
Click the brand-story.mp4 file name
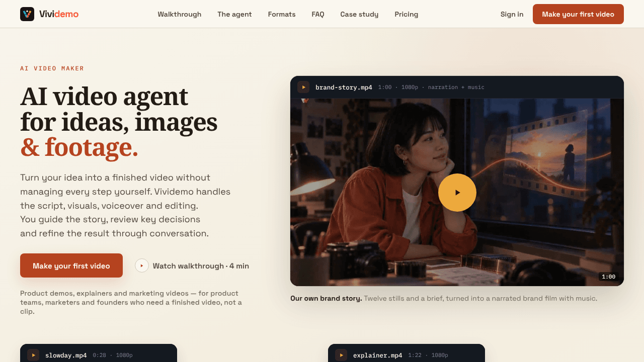[x=344, y=87]
